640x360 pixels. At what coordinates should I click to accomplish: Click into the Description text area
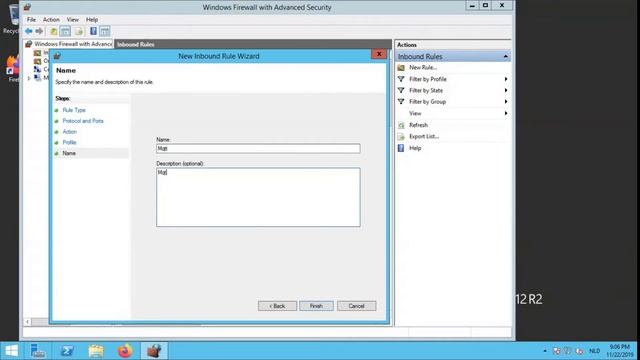[x=258, y=197]
